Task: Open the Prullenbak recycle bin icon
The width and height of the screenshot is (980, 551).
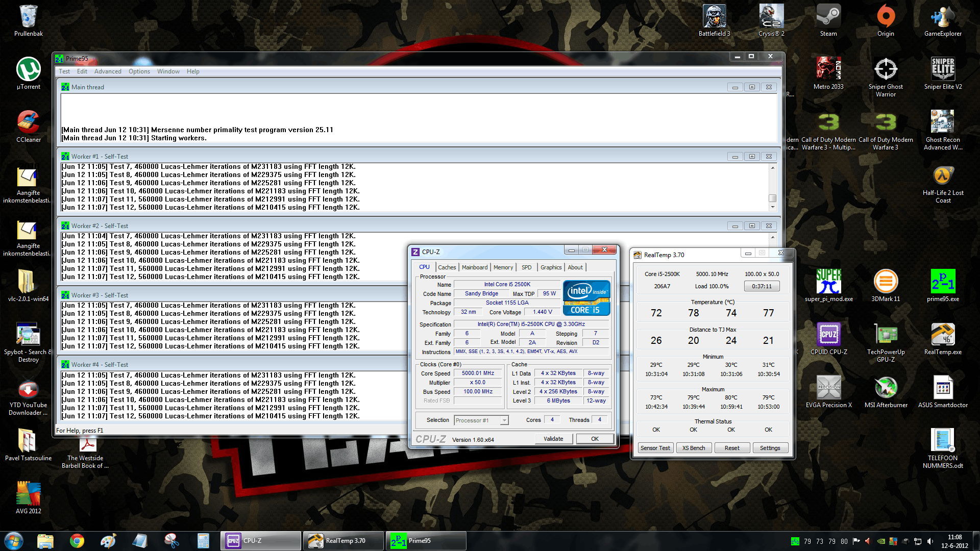Action: (29, 20)
